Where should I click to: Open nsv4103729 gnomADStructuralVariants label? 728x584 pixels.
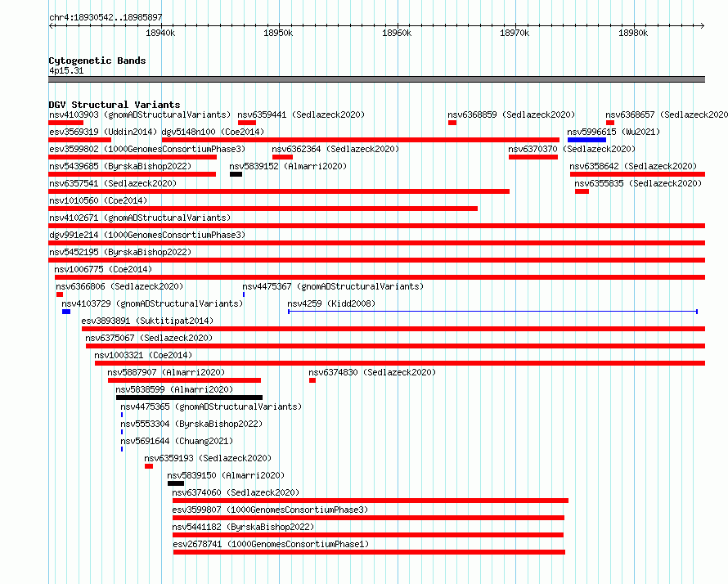[x=152, y=303]
